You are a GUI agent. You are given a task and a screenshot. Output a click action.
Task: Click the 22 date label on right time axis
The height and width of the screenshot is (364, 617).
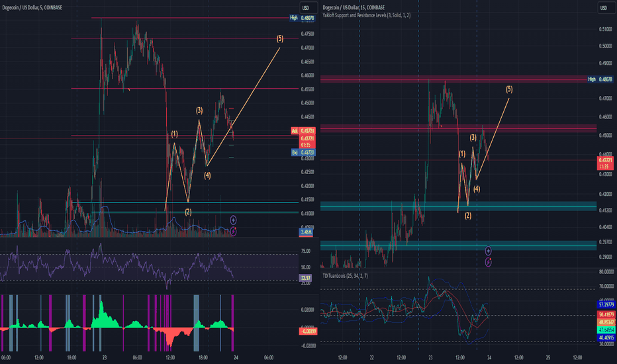[372, 357]
